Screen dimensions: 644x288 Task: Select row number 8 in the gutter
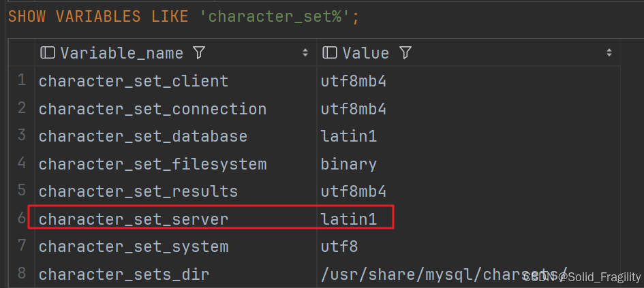pyautogui.click(x=22, y=273)
